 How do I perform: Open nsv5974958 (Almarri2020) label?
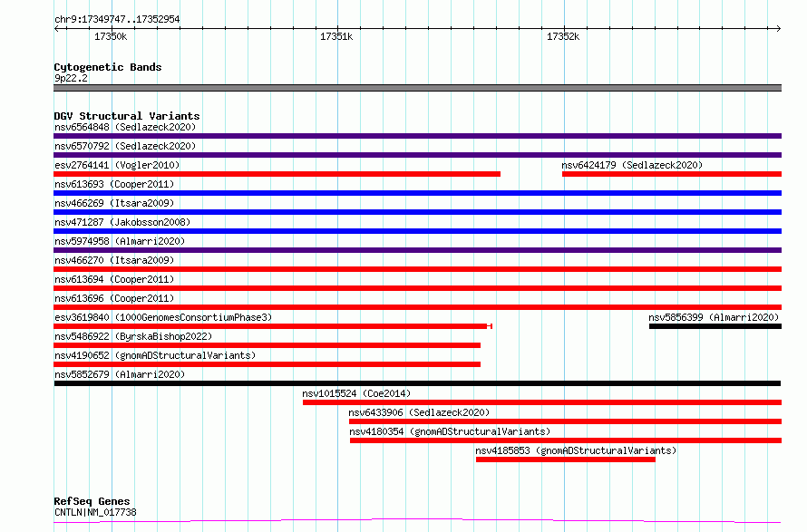click(120, 241)
